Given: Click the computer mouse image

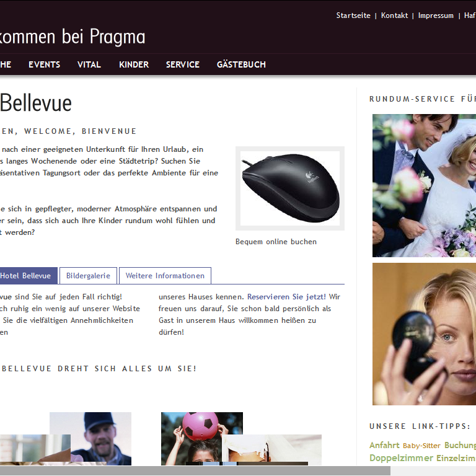Looking at the screenshot, I should (x=290, y=188).
